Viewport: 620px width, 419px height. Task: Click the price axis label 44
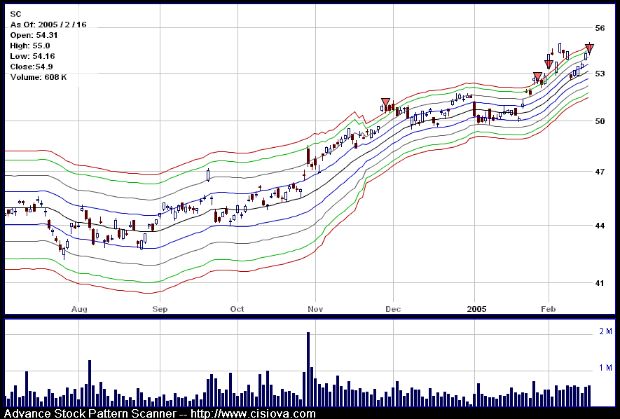coord(600,226)
